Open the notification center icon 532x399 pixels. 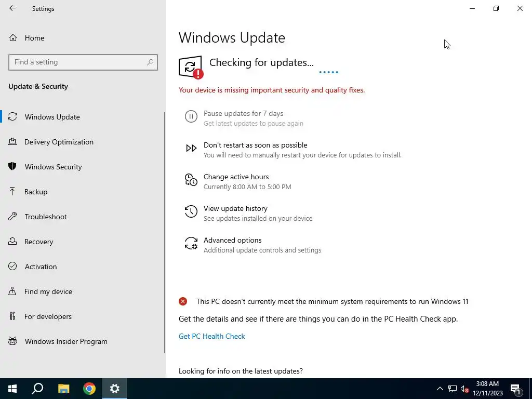(515, 389)
